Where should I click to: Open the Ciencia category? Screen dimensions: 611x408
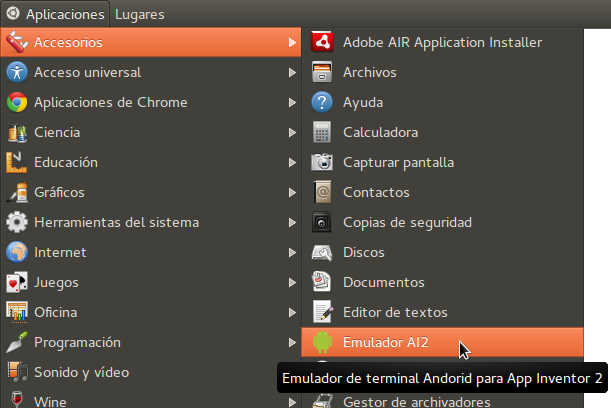(x=151, y=132)
